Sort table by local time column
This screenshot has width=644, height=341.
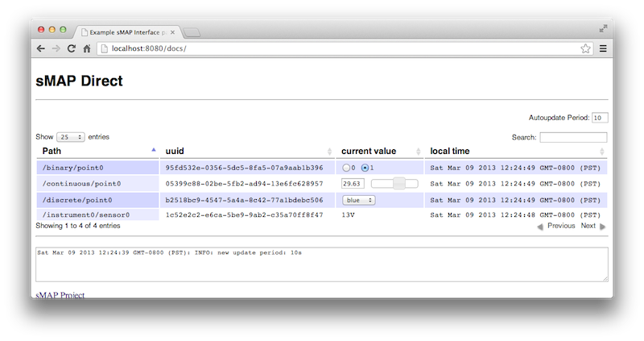tap(516, 151)
